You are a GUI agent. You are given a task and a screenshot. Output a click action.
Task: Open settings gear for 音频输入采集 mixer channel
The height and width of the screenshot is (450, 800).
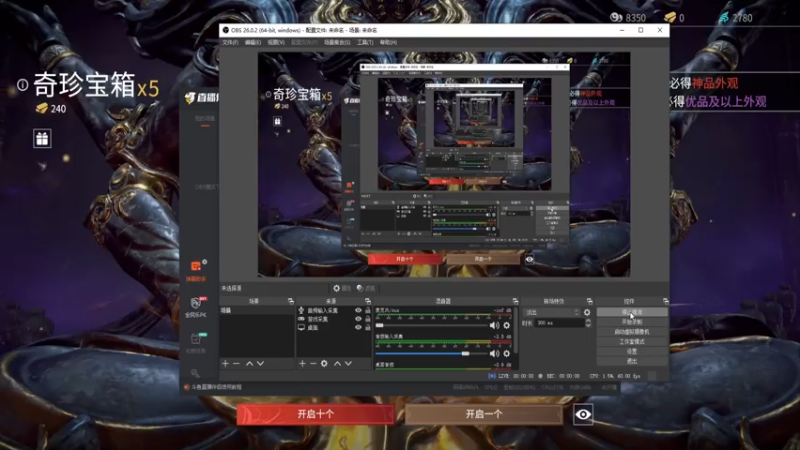[x=507, y=353]
